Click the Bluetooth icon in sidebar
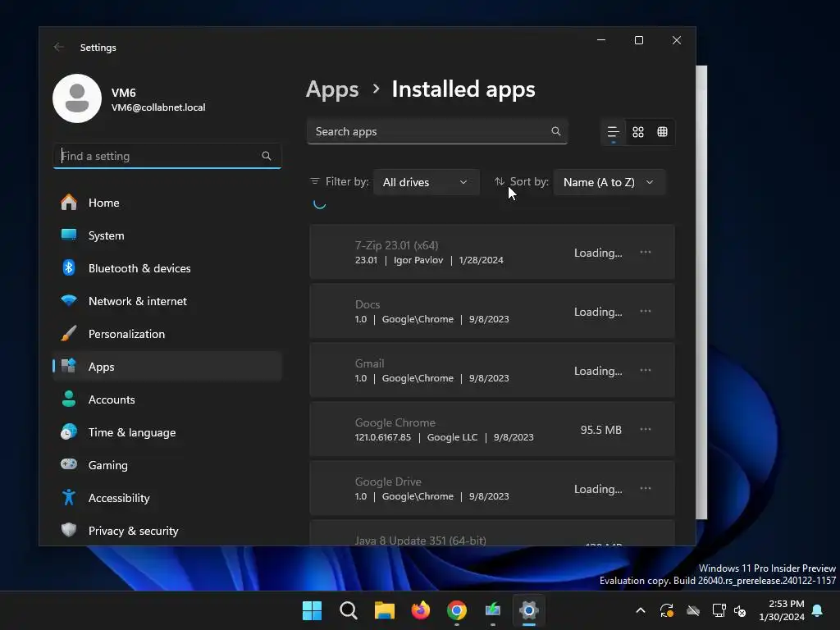This screenshot has height=630, width=840. pyautogui.click(x=69, y=267)
